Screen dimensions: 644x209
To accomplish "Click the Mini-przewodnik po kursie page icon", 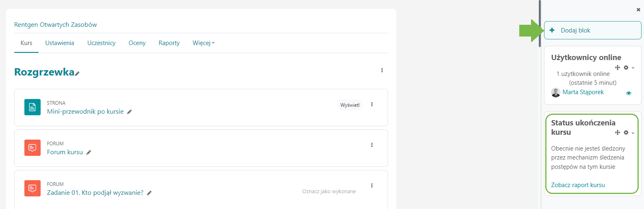I will [33, 107].
